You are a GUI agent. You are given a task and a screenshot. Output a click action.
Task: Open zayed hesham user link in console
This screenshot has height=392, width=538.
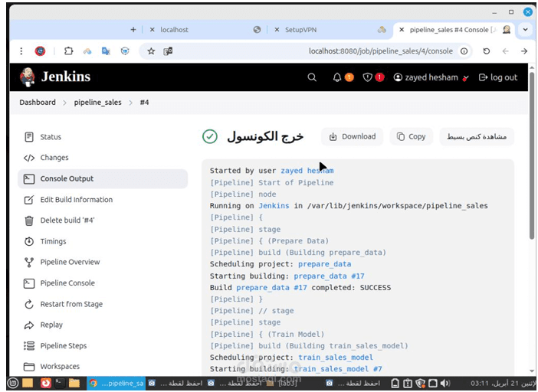tap(307, 171)
